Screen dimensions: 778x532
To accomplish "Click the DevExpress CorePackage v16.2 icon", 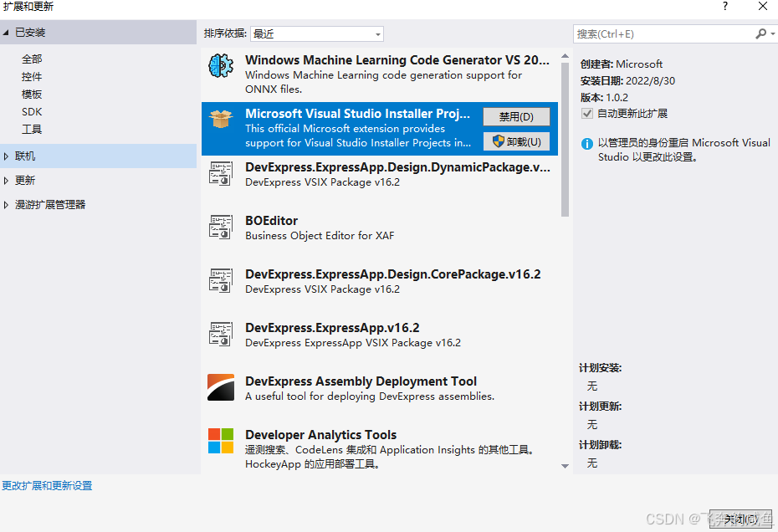I will tap(221, 280).
